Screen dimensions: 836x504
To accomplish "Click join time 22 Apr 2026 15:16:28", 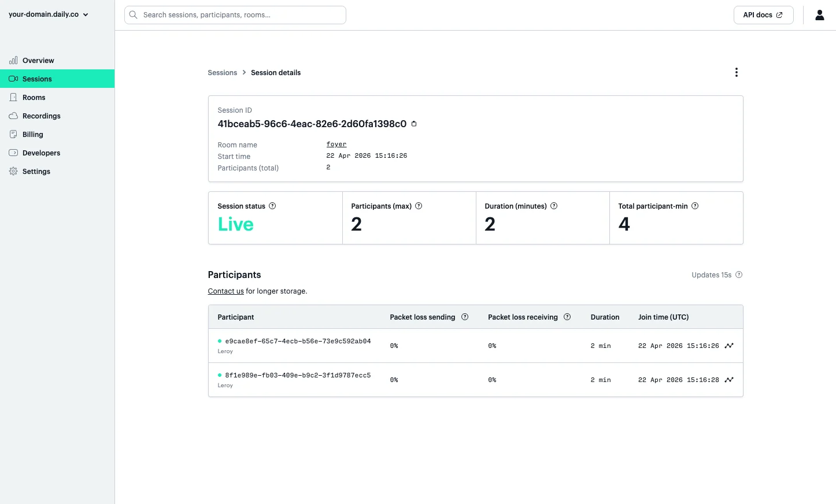I will click(679, 380).
